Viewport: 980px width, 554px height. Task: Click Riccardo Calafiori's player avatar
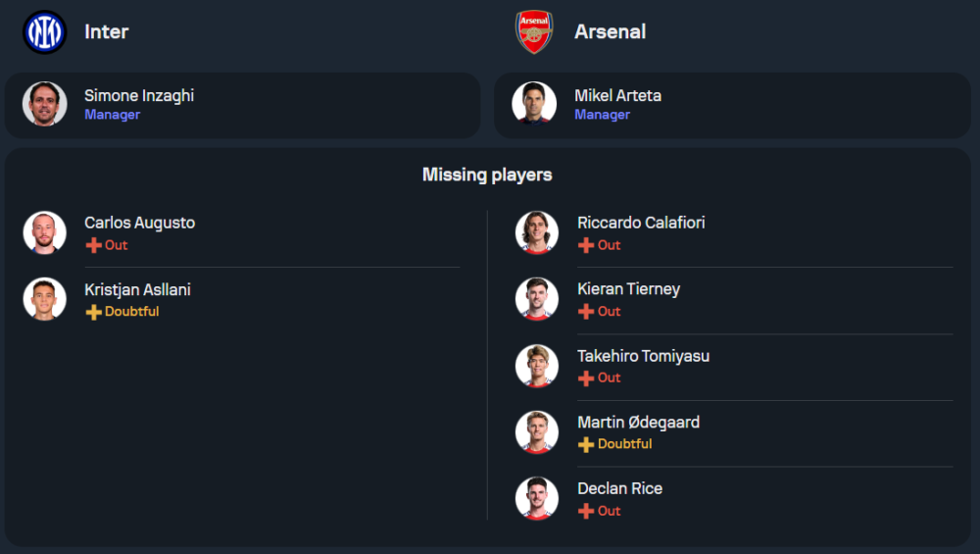[x=537, y=232]
